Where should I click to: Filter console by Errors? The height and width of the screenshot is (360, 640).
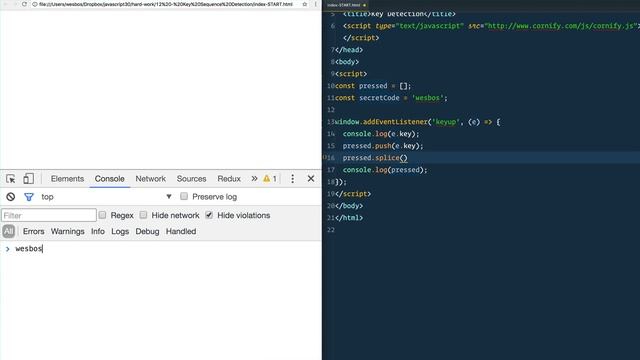pos(33,231)
